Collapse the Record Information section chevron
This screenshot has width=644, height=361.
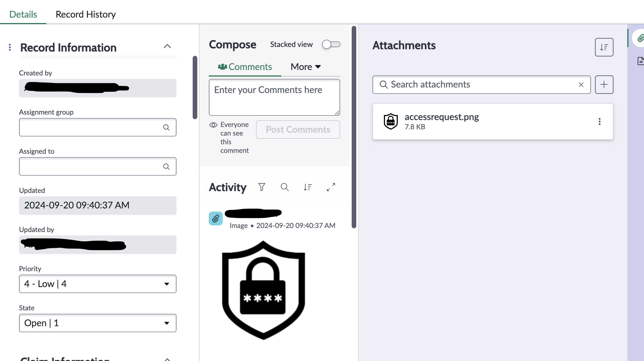click(167, 46)
